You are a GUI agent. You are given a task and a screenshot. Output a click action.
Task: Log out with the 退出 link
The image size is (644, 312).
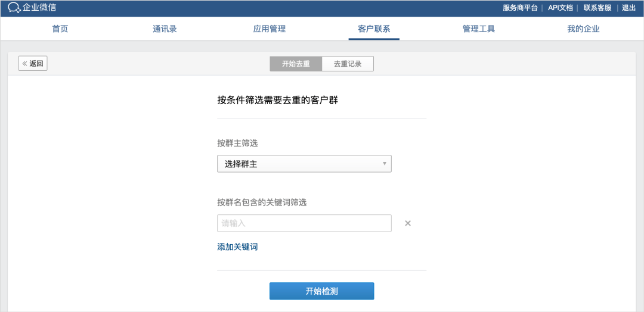tap(628, 8)
